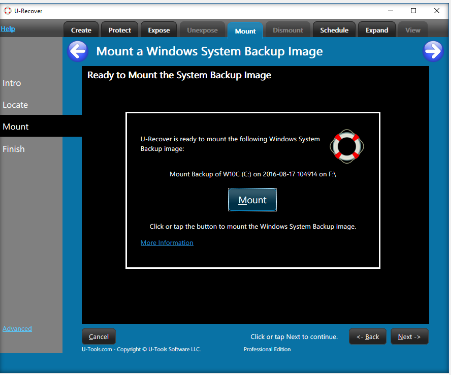Maximize the U-Recover window
The width and height of the screenshot is (451, 375).
(413, 11)
